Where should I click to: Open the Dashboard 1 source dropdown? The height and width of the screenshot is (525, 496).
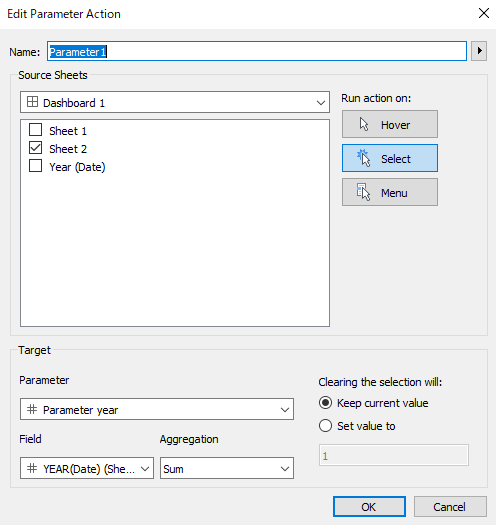(x=175, y=102)
